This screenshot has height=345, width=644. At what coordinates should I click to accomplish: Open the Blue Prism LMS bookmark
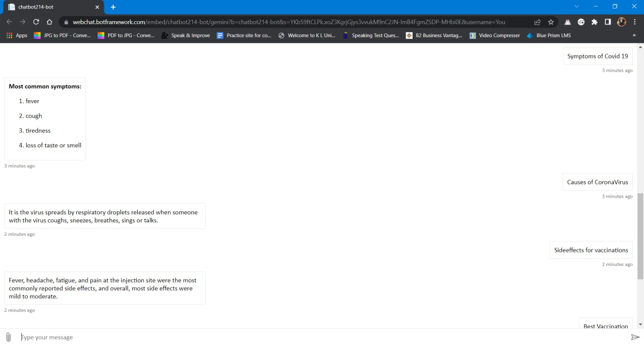tap(548, 35)
